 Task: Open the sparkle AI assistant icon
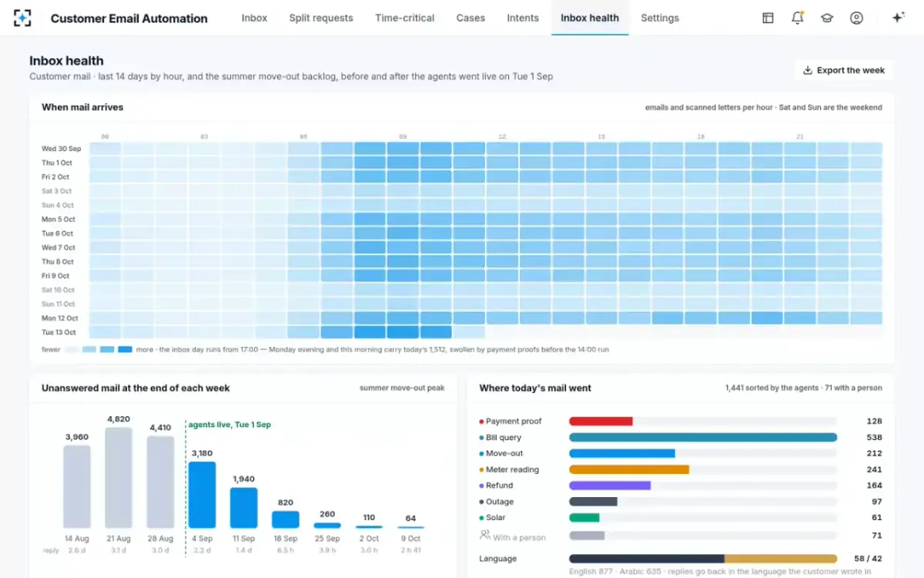(897, 18)
